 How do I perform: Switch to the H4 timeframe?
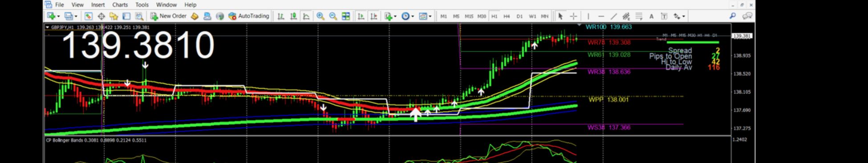click(507, 16)
